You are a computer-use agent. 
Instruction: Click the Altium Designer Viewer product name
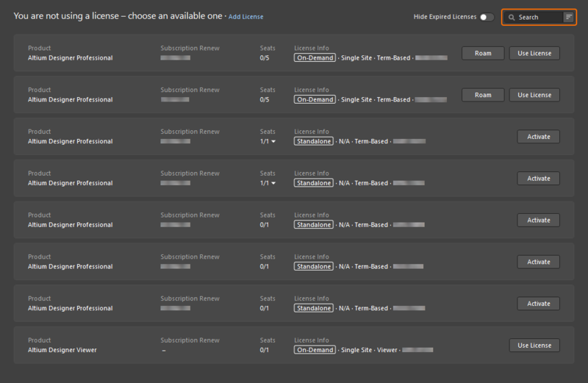[x=62, y=350]
